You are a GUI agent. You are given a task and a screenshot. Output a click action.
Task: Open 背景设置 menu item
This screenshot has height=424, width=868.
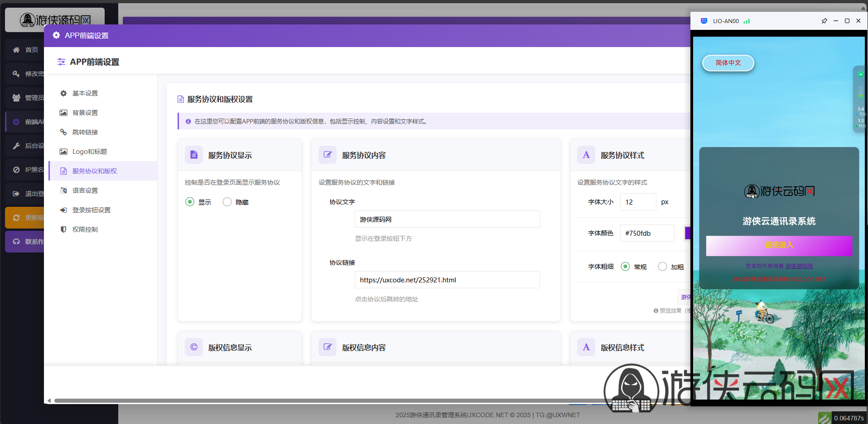click(x=102, y=113)
